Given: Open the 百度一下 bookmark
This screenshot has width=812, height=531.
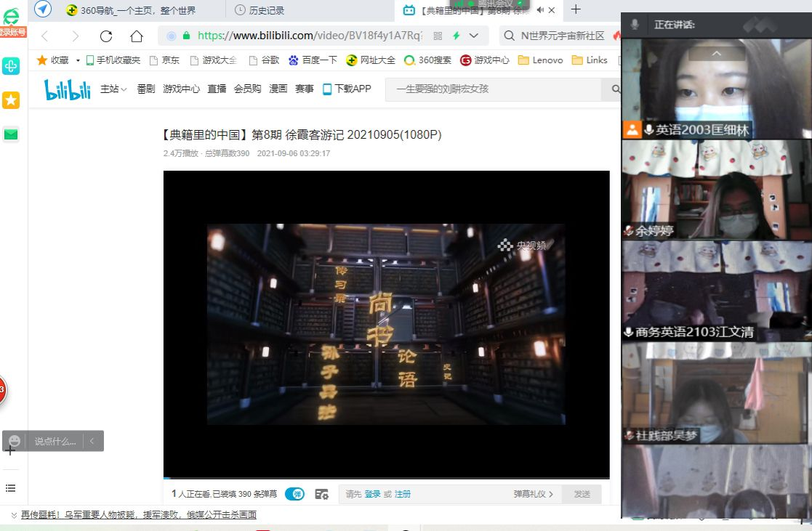Looking at the screenshot, I should (313, 60).
